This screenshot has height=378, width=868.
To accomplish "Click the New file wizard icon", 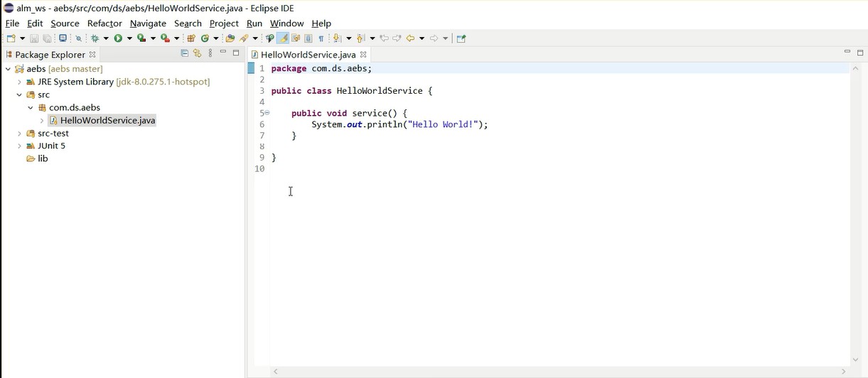I will pos(11,38).
